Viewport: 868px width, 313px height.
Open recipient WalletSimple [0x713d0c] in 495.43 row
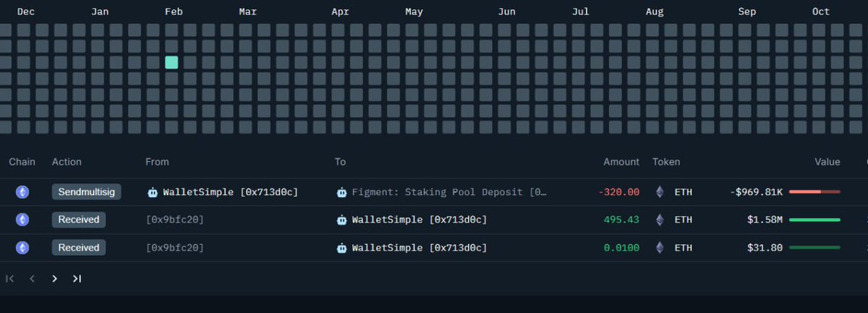[420, 219]
